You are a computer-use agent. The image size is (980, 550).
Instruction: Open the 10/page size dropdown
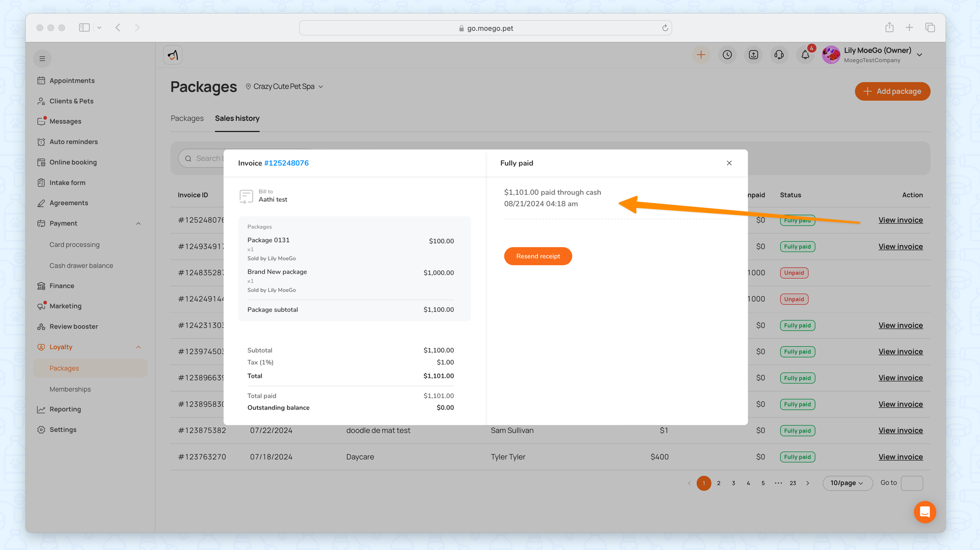(x=847, y=483)
